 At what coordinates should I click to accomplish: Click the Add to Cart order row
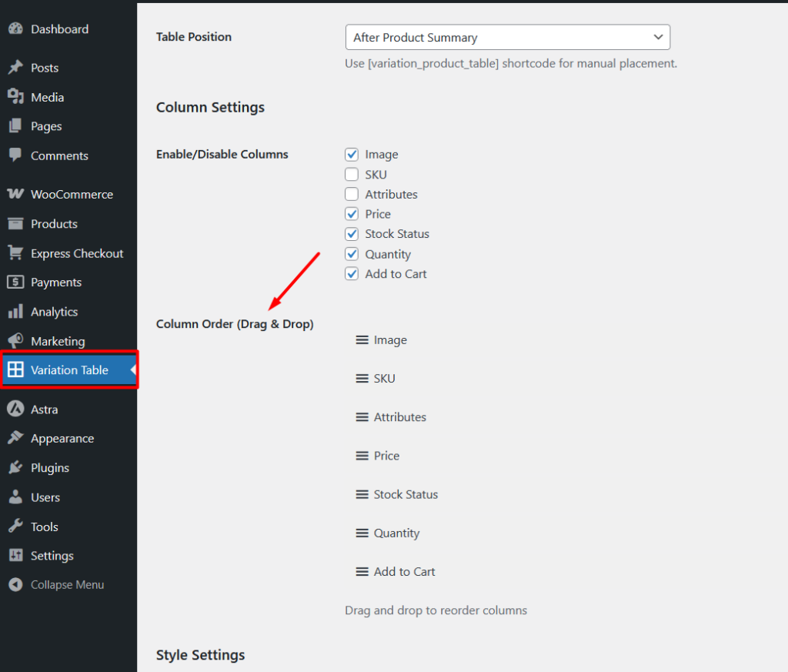click(x=404, y=572)
